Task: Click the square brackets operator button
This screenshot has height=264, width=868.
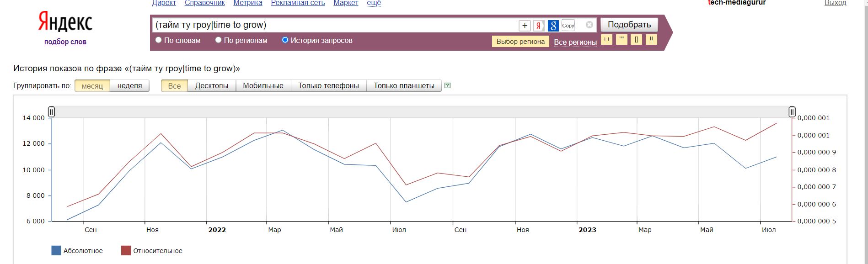Action: point(636,40)
